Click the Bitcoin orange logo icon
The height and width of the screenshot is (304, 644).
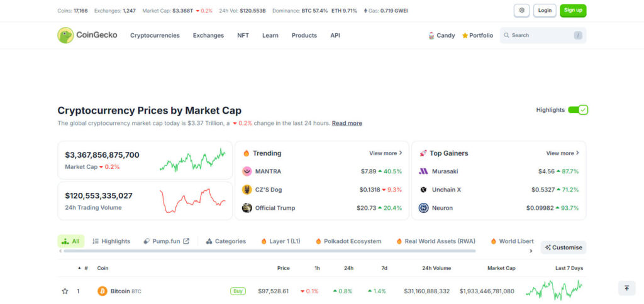coord(103,291)
